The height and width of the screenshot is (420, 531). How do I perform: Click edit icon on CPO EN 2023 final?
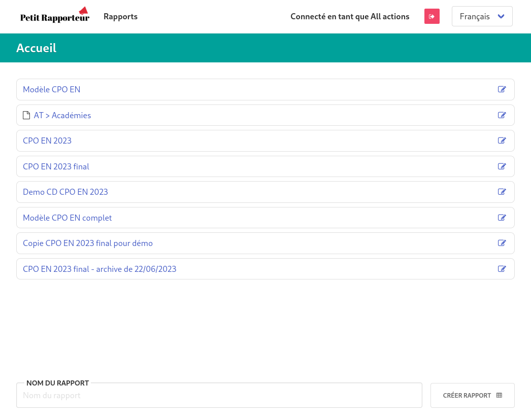pos(502,166)
